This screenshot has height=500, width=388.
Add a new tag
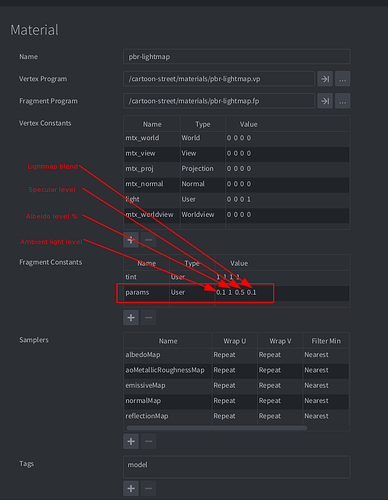[x=131, y=488]
